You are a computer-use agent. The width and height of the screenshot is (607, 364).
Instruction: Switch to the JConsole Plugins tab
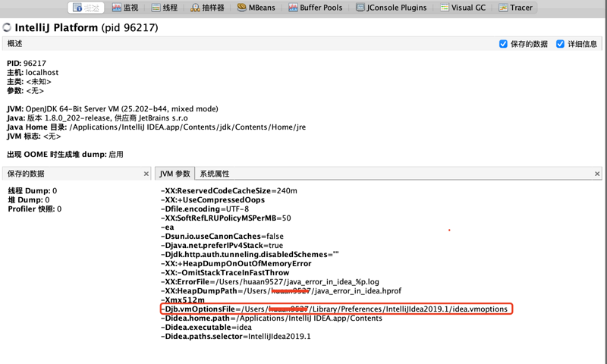[x=391, y=8]
